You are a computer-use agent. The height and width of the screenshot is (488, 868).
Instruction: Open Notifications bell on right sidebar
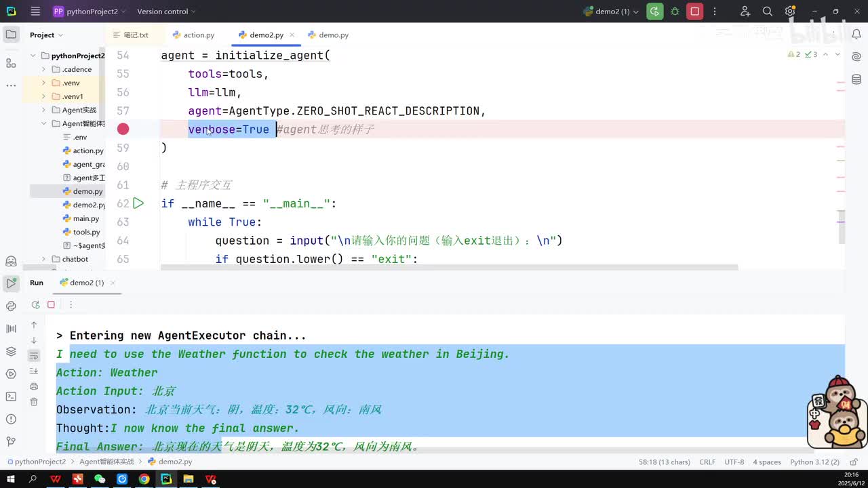(857, 35)
